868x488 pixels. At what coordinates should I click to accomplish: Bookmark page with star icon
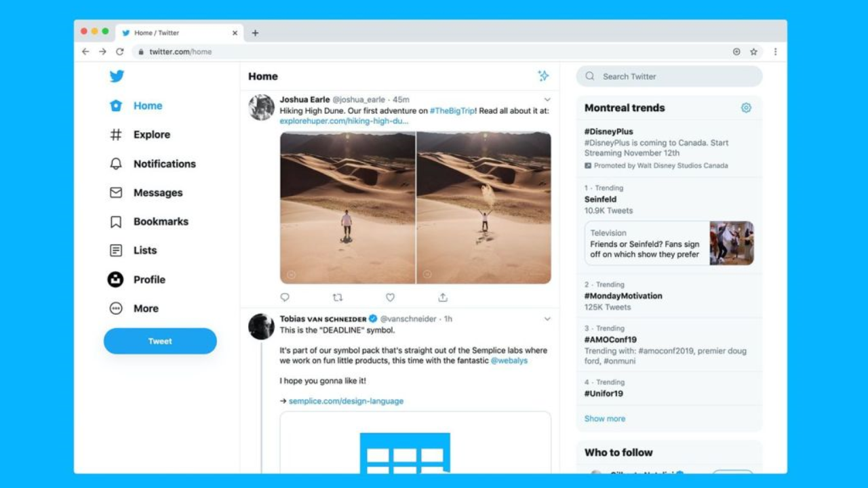pos(753,52)
